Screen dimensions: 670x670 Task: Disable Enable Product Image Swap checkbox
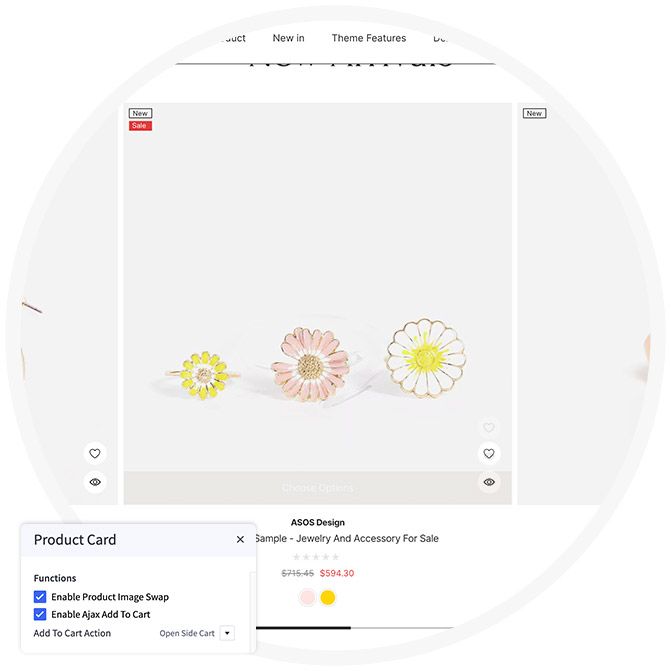pyautogui.click(x=41, y=597)
